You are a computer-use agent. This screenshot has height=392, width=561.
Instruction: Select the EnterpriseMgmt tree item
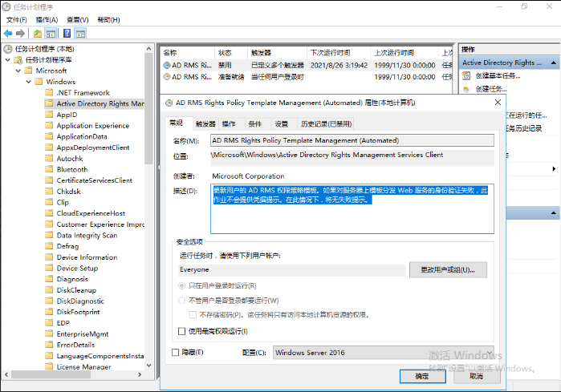[x=83, y=333]
